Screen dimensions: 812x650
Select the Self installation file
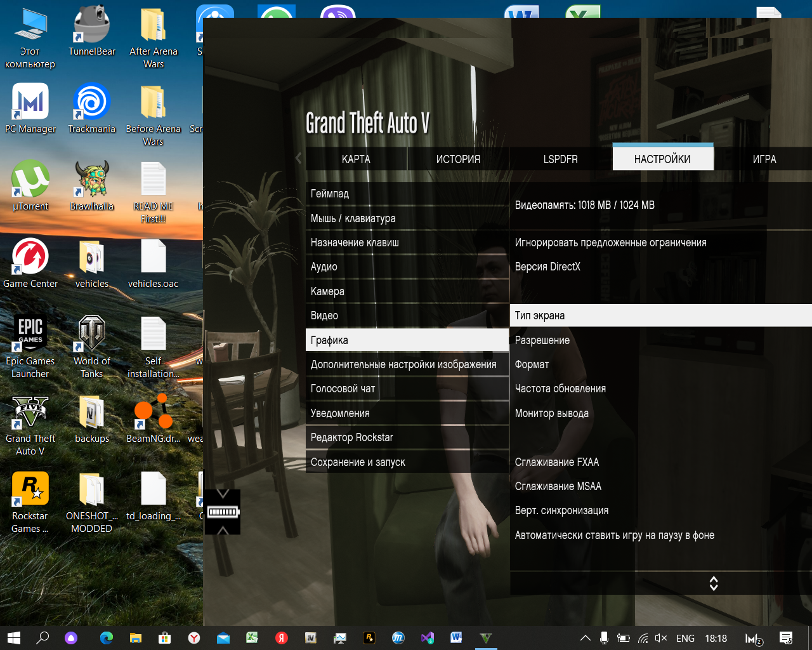point(154,348)
